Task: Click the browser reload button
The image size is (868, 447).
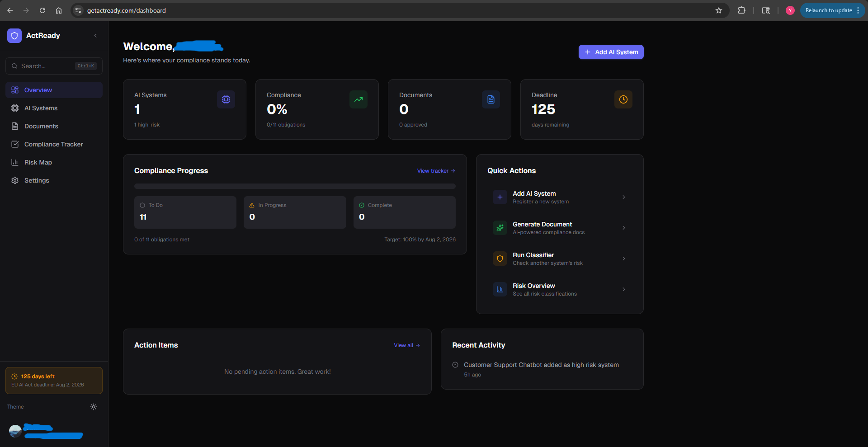Action: [x=42, y=10]
